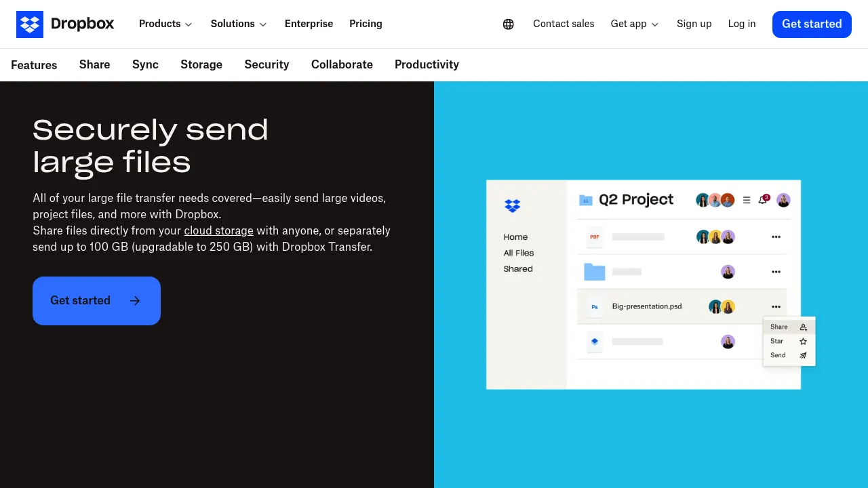The image size is (868, 488).
Task: Choose Send in the context menu
Action: point(789,355)
